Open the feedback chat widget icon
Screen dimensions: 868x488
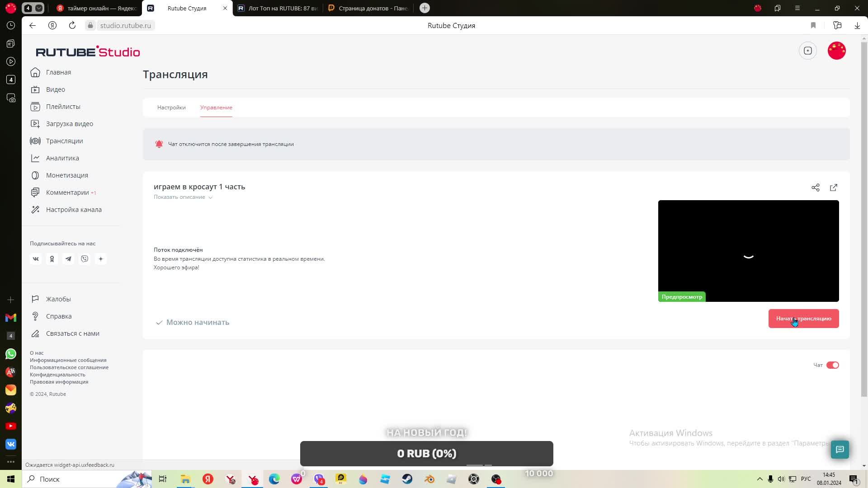pos(840,450)
